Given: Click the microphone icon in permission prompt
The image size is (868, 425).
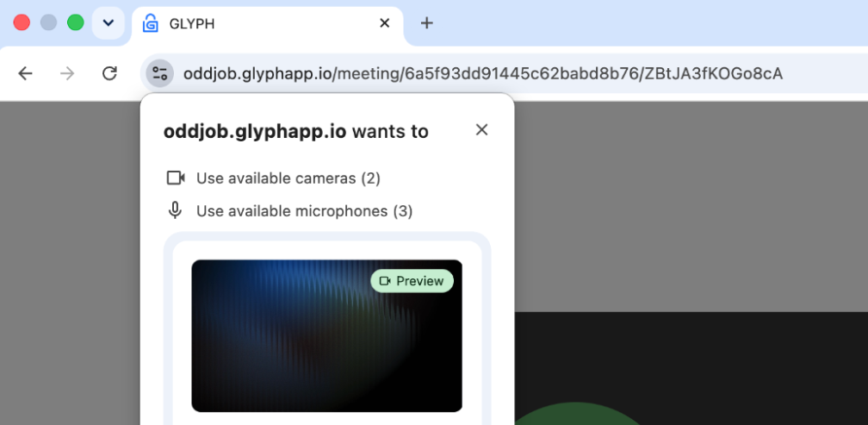Looking at the screenshot, I should 175,210.
